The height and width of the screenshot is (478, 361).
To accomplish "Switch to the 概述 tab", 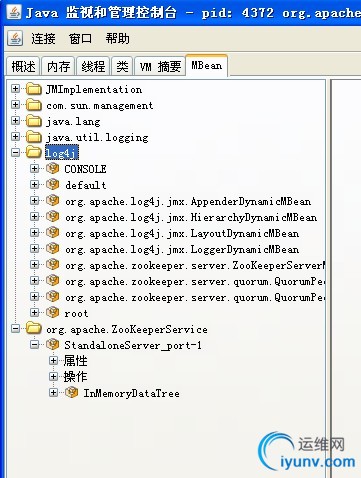I will pyautogui.click(x=23, y=66).
